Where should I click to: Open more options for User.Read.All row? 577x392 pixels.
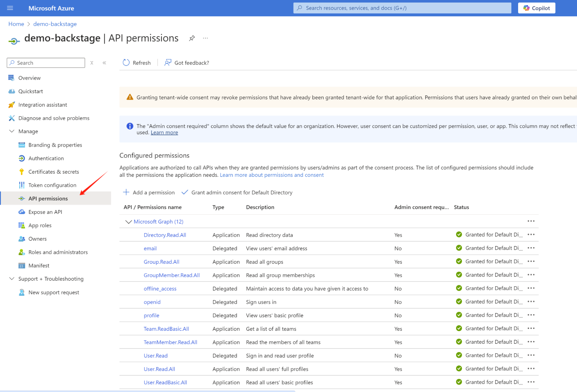click(x=531, y=369)
